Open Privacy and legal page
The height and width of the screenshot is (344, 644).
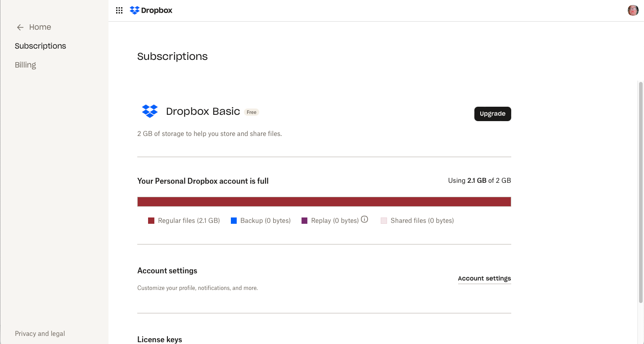pyautogui.click(x=40, y=333)
